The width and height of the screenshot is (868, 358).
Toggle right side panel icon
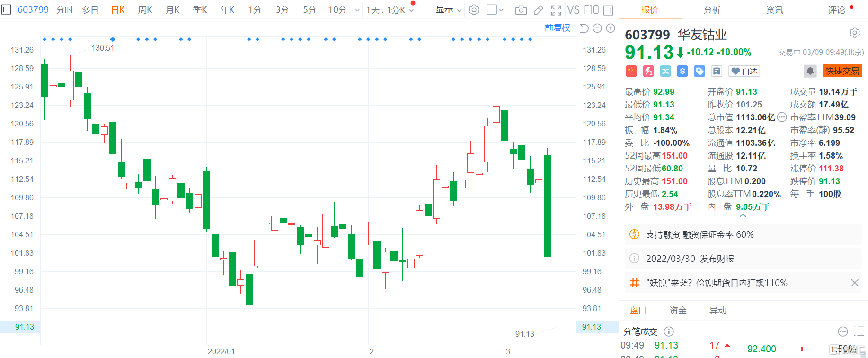[609, 10]
